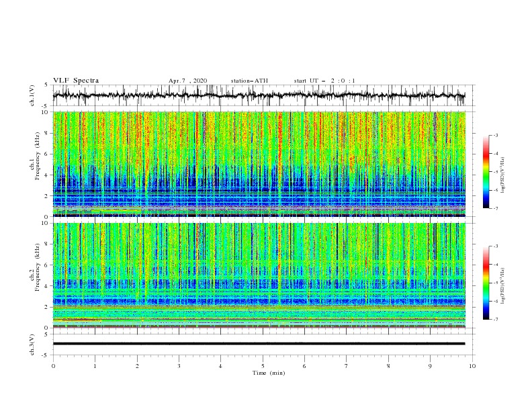This screenshot has width=532, height=411.
Task: Click the "VLF Spectra" plot title
Action: click(x=76, y=81)
